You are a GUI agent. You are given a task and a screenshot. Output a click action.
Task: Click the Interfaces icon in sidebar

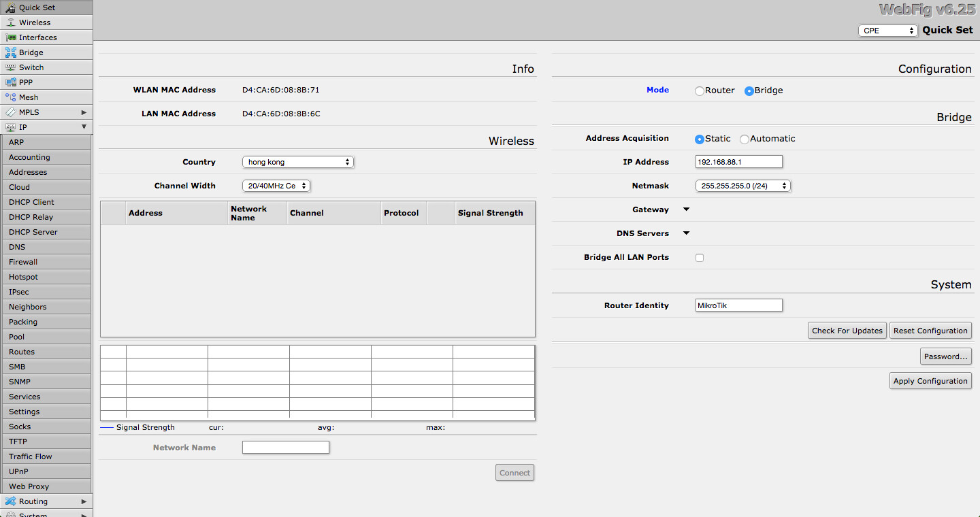10,37
